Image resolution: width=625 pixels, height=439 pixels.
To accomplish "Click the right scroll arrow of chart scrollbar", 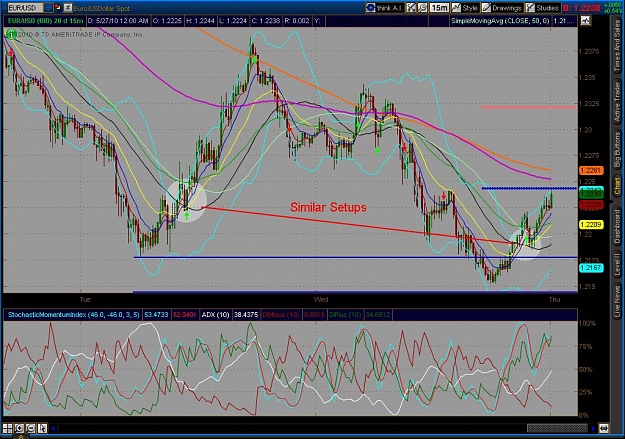I will point(593,429).
